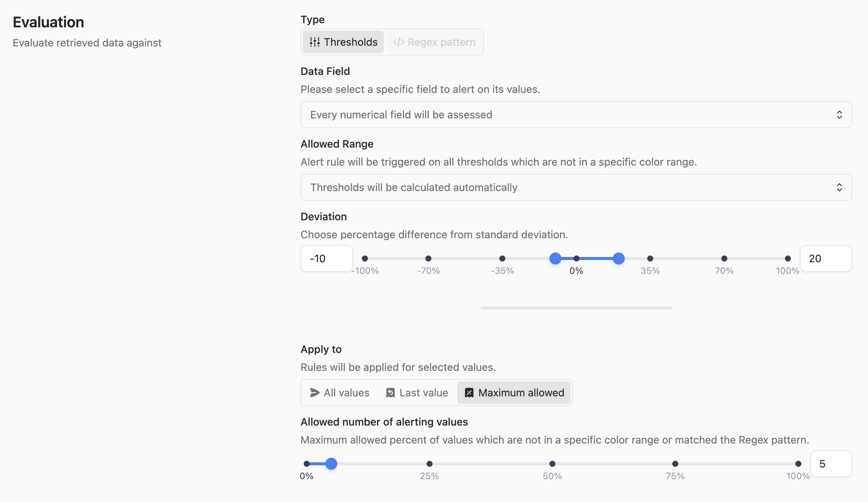Select the Thresholds type tab
This screenshot has width=868, height=502.
click(x=343, y=42)
